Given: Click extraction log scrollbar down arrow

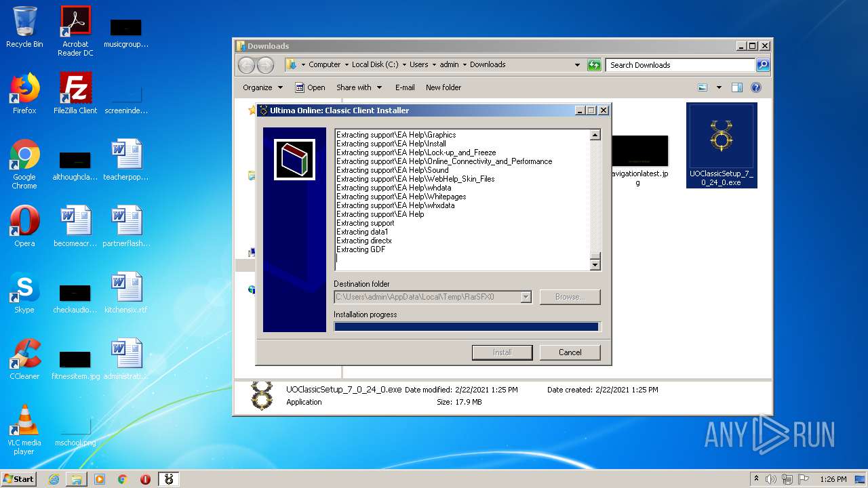Looking at the screenshot, I should (595, 266).
